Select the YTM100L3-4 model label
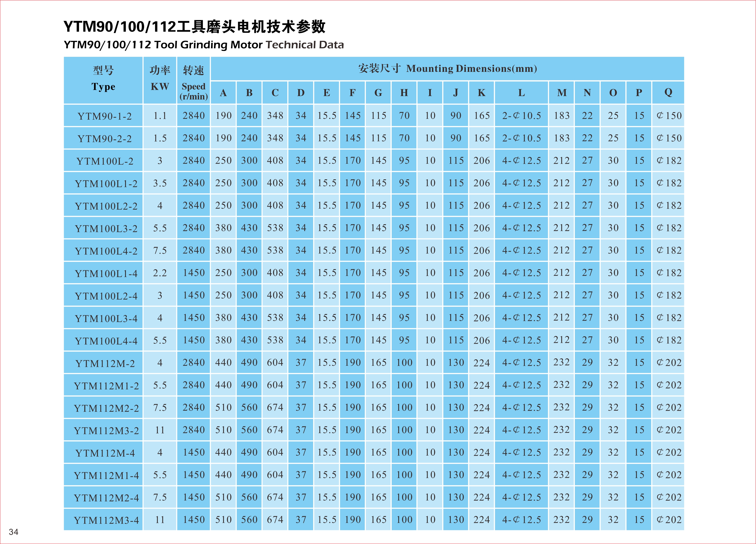Viewport: 756px width, 544px height. click(x=103, y=318)
